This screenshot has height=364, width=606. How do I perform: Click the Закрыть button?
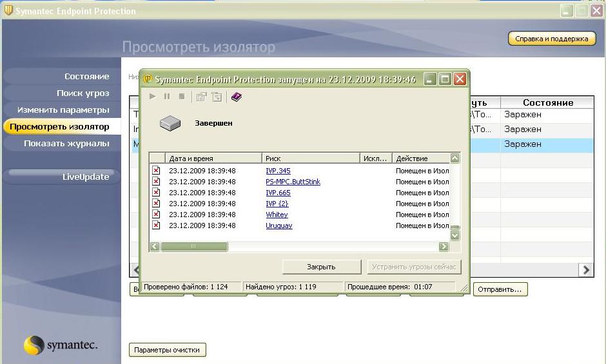tap(322, 267)
